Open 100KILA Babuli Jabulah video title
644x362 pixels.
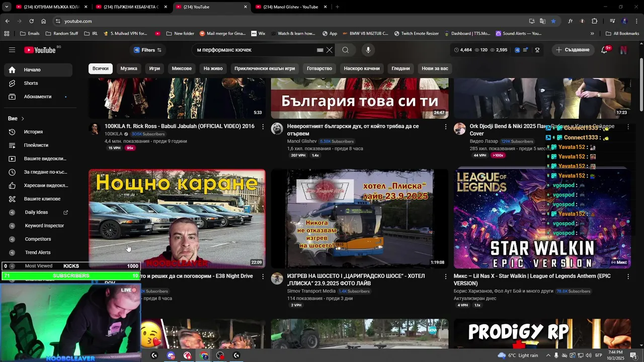tap(180, 126)
